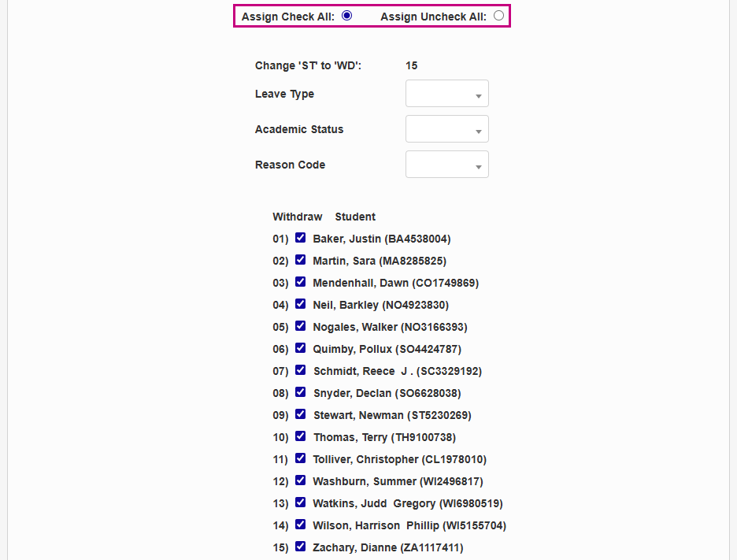Uncheck withdraw box for Wilson, Harrison Phillip
This screenshot has height=560, width=737.
300,525
